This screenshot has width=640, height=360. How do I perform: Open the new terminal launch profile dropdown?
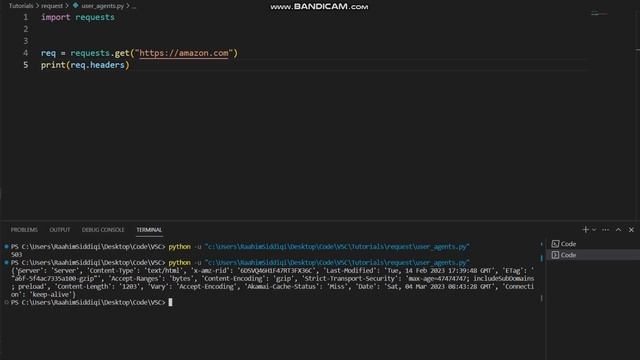pos(594,230)
